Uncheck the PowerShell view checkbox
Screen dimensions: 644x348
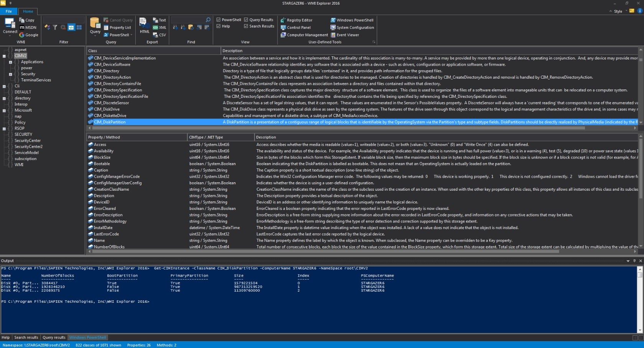[x=219, y=20]
